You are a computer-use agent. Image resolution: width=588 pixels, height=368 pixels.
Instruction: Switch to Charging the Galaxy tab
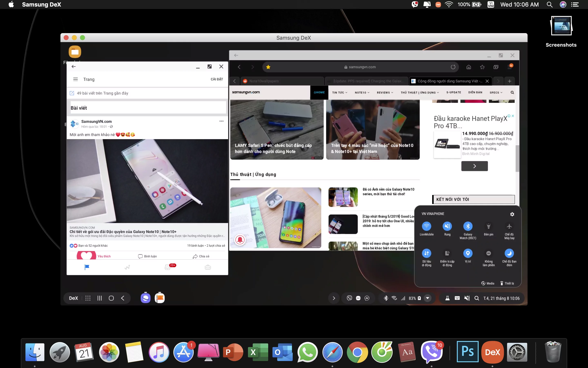click(x=367, y=81)
